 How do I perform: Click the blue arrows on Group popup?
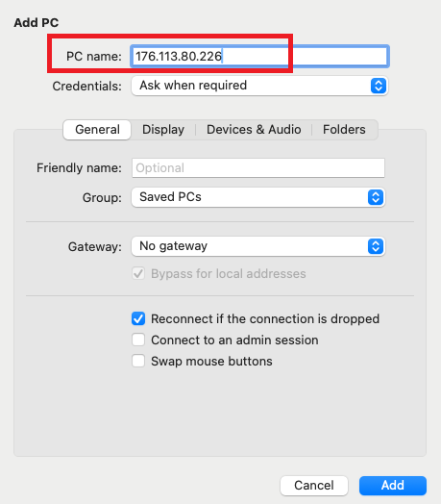pyautogui.click(x=376, y=197)
